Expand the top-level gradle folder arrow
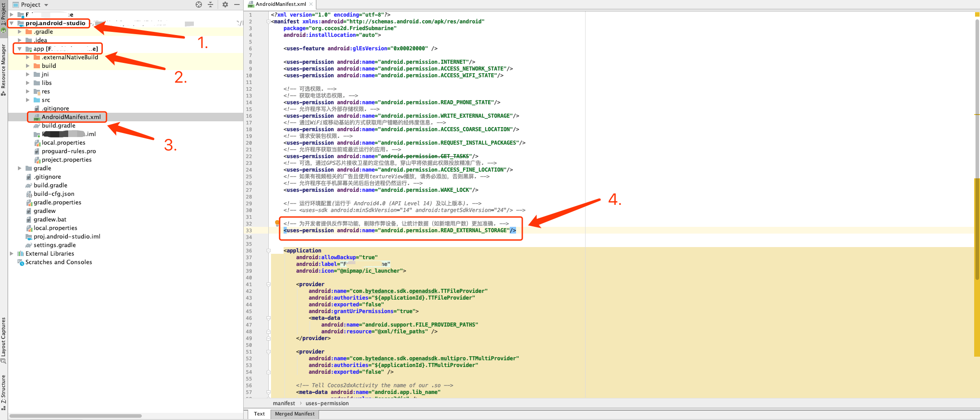 point(20,168)
